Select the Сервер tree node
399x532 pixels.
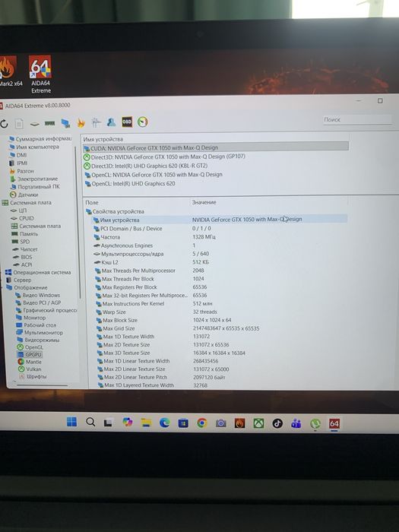[19, 280]
